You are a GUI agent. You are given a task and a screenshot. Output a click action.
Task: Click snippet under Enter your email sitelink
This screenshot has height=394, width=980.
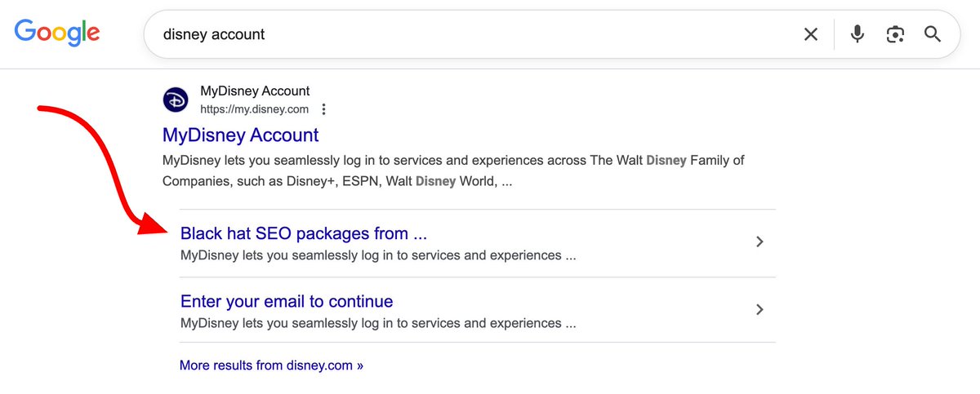click(x=378, y=323)
